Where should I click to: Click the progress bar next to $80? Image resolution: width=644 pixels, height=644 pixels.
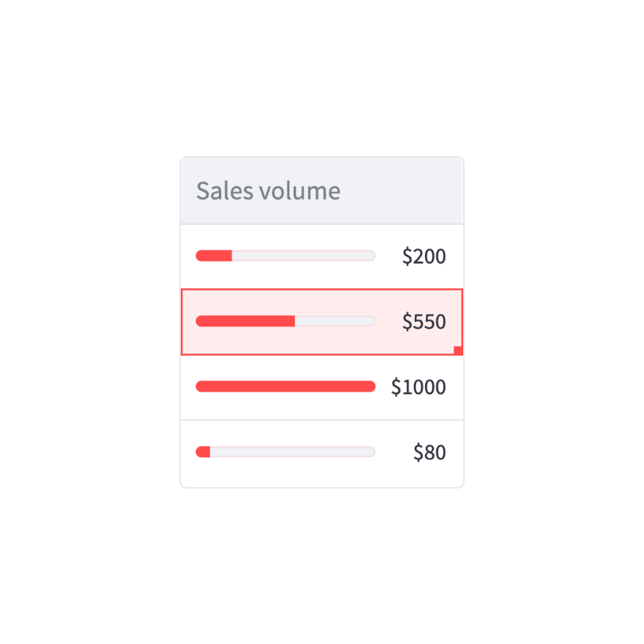(285, 452)
